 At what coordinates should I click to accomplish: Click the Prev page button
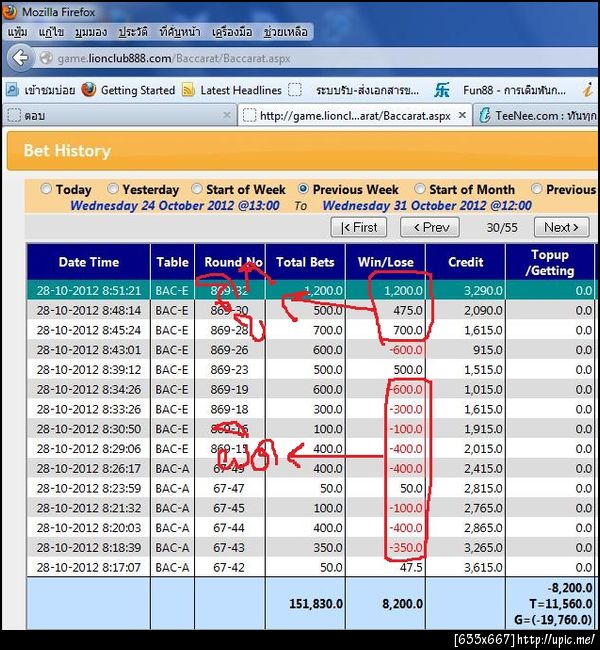coord(430,227)
